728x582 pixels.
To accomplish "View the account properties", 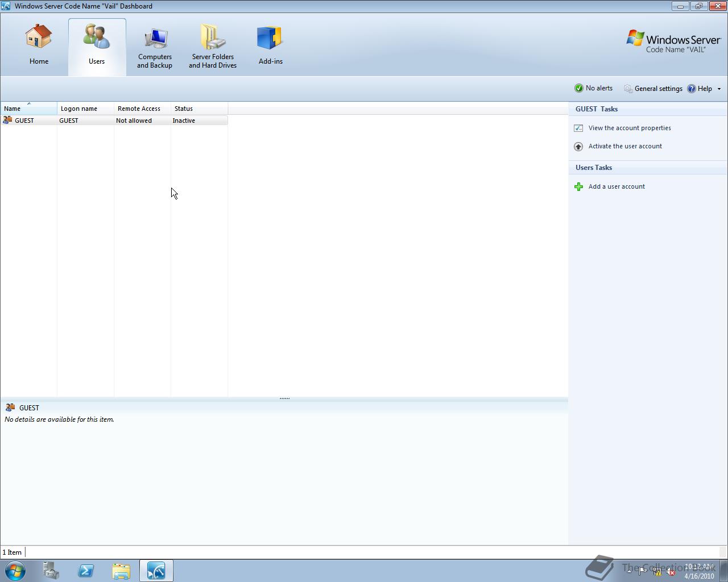I will click(630, 128).
